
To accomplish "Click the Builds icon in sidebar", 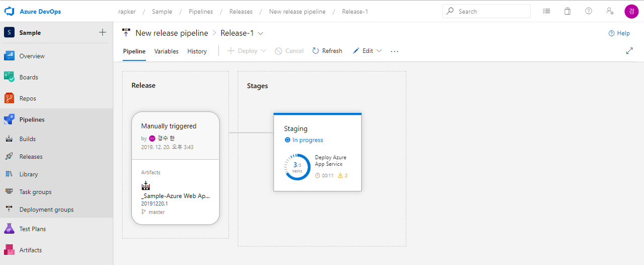I will [x=9, y=139].
